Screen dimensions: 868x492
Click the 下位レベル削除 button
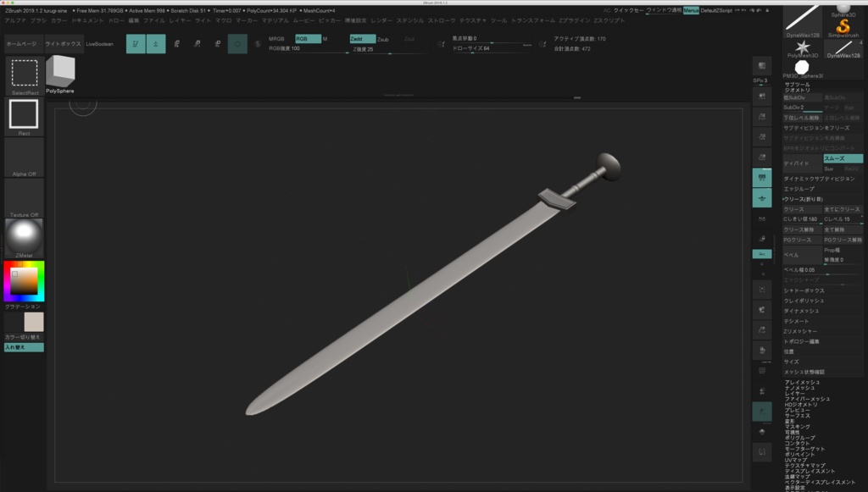(803, 118)
